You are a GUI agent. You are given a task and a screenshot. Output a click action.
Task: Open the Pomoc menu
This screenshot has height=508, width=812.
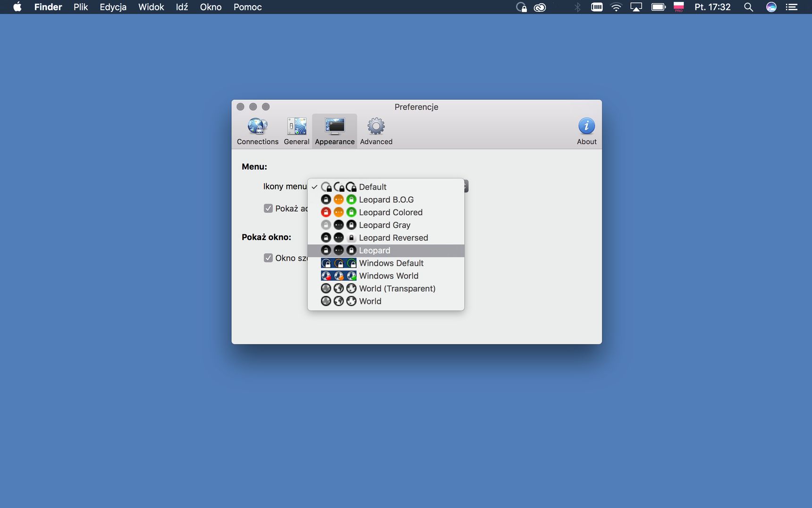(x=247, y=7)
